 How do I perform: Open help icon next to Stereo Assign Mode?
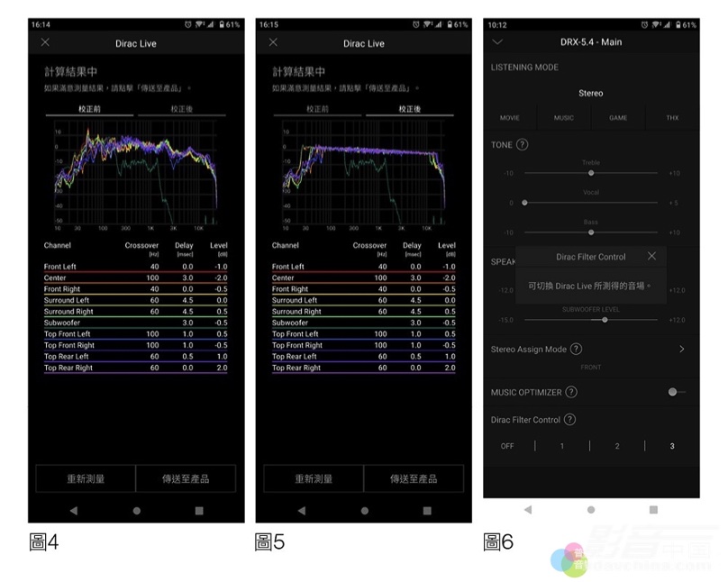coord(576,349)
